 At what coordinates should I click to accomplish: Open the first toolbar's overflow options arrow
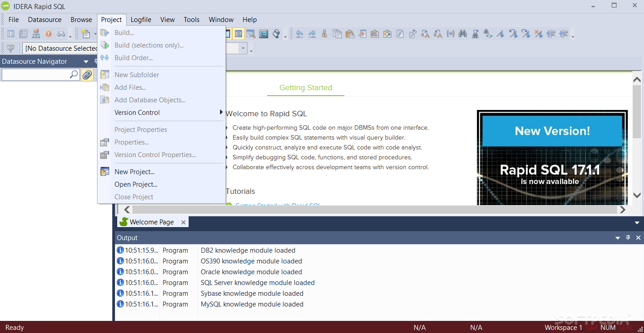click(x=71, y=36)
